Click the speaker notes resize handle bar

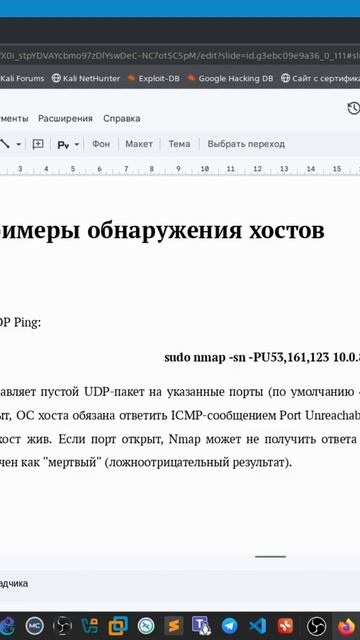pos(270,556)
